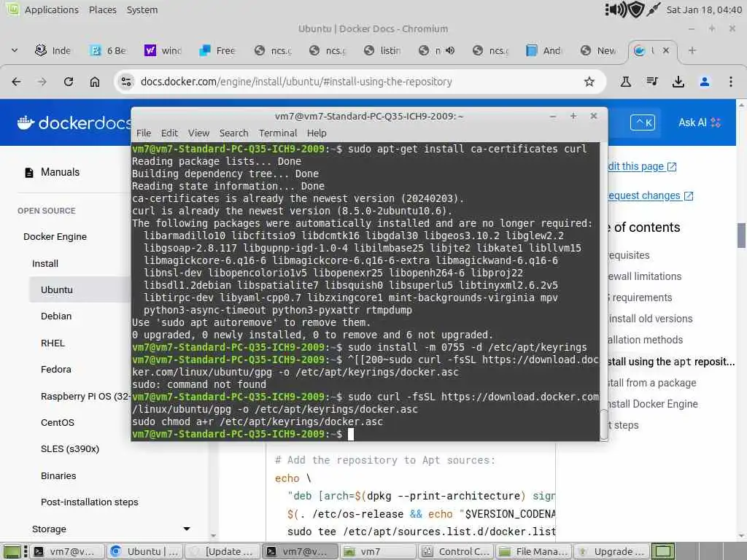Switch to Control Center in taskbar
This screenshot has width=747, height=560.
click(x=456, y=551)
